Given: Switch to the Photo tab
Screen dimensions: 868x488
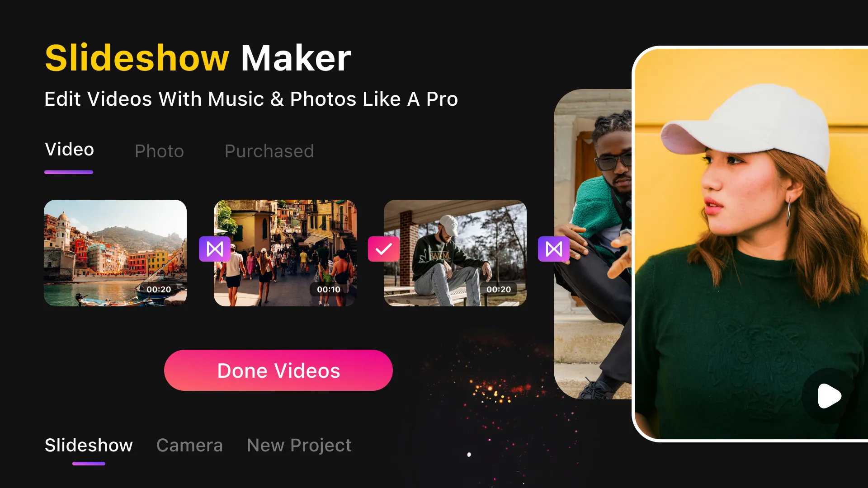Looking at the screenshot, I should coord(159,151).
